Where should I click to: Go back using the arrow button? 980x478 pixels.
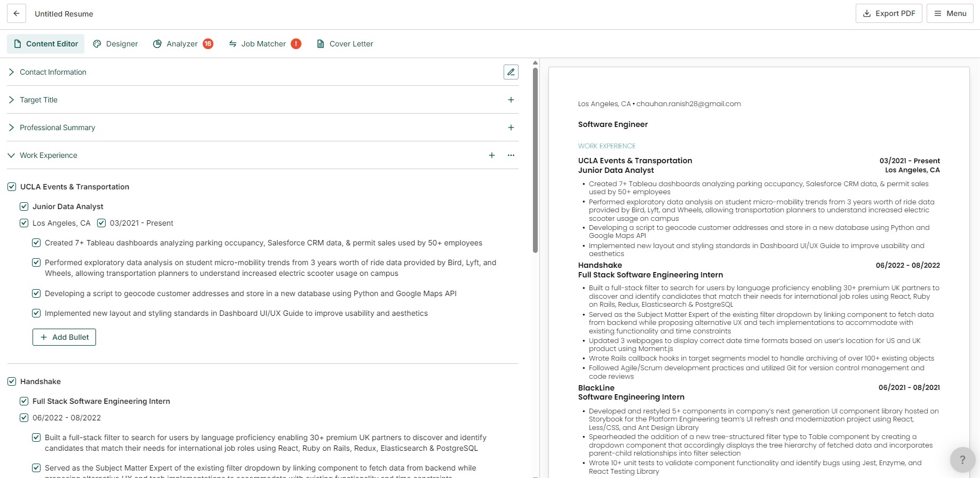(17, 13)
